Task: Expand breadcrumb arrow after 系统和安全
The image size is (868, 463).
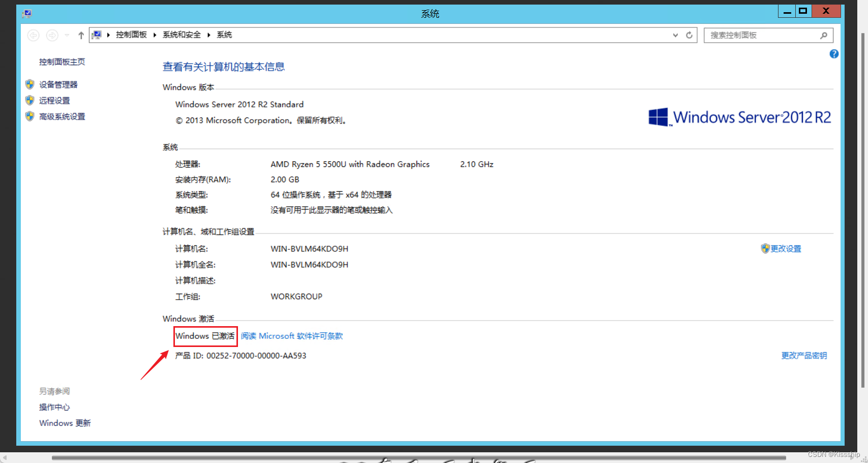Action: pos(208,35)
